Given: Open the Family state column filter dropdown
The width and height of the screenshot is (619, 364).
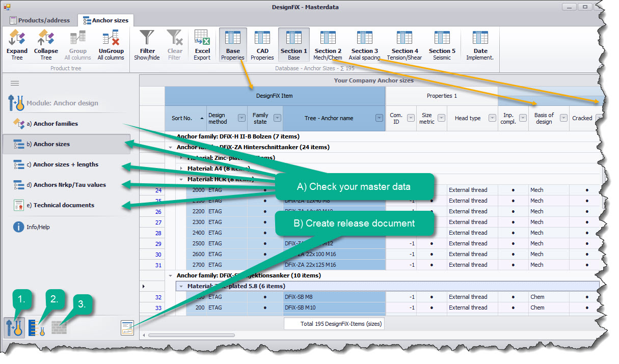Looking at the screenshot, I should 277,118.
